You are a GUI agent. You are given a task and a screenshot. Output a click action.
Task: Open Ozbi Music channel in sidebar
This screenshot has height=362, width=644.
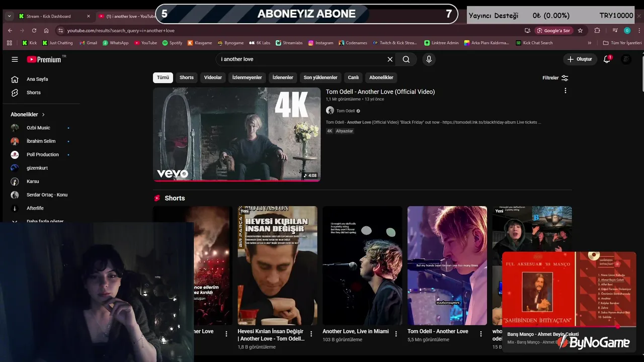coord(38,128)
